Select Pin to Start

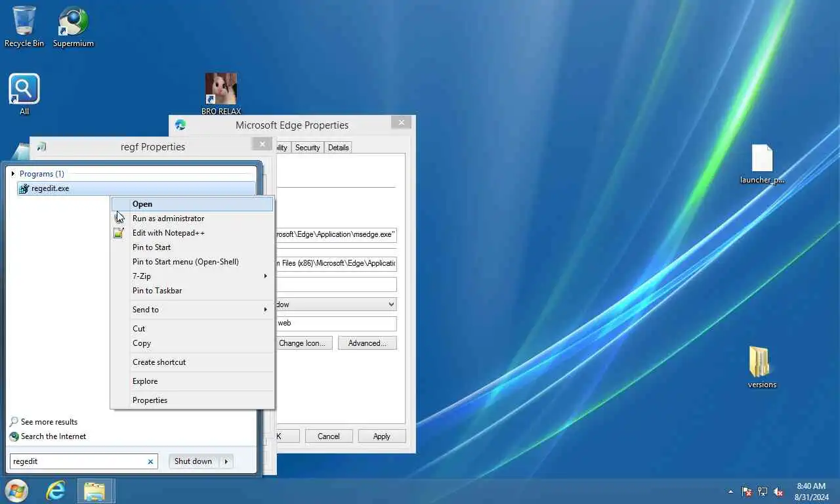(192, 247)
